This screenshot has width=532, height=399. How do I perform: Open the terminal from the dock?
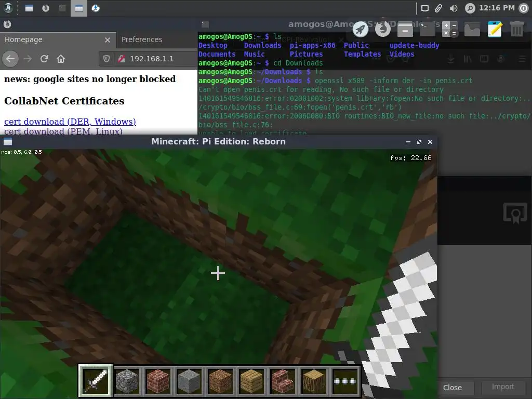(x=428, y=29)
